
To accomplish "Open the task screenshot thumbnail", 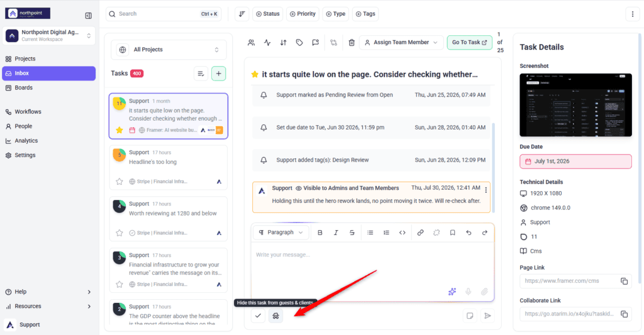I will (x=575, y=105).
